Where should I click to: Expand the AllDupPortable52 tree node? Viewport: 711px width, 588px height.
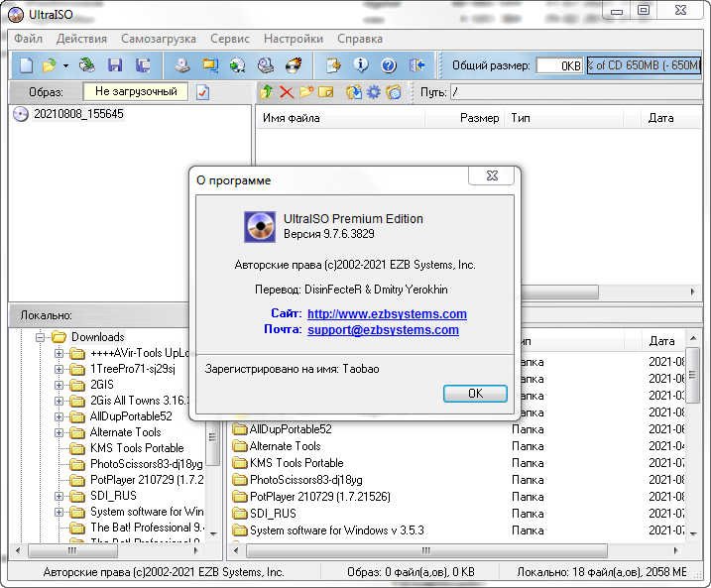(x=59, y=416)
